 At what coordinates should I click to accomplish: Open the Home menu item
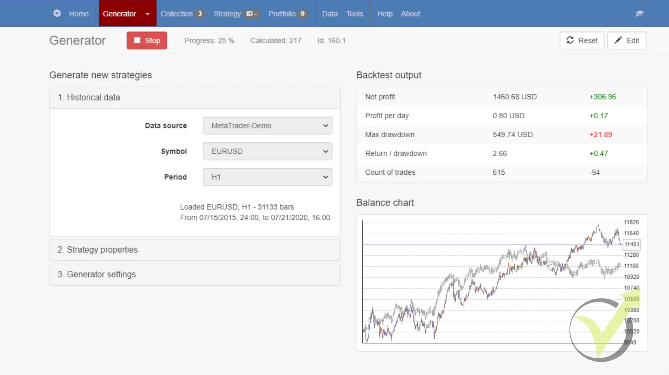click(79, 14)
